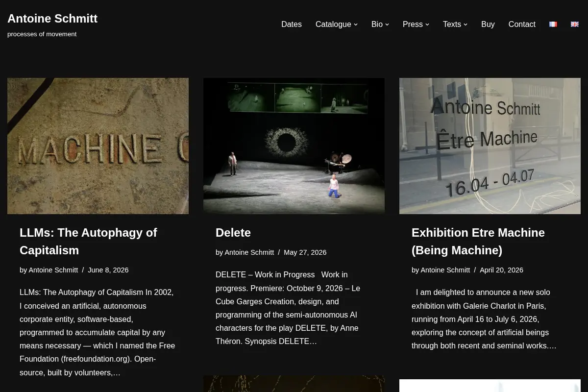Click author link on April 20, 2026 post
This screenshot has width=588, height=392.
click(x=445, y=270)
